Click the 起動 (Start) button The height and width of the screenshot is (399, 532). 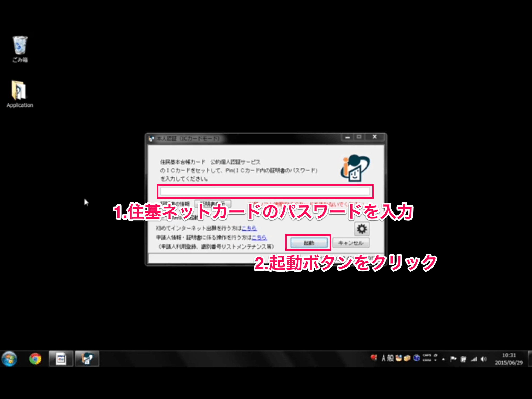[308, 243]
